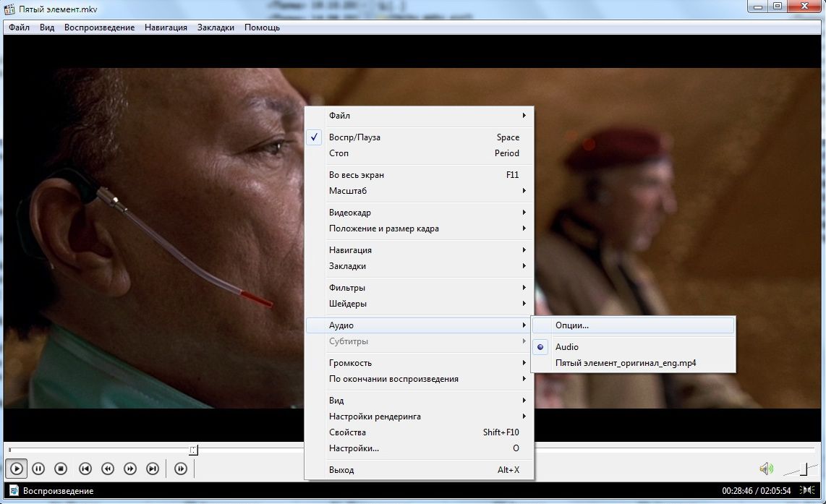Mute sound using the speaker icon

click(766, 468)
